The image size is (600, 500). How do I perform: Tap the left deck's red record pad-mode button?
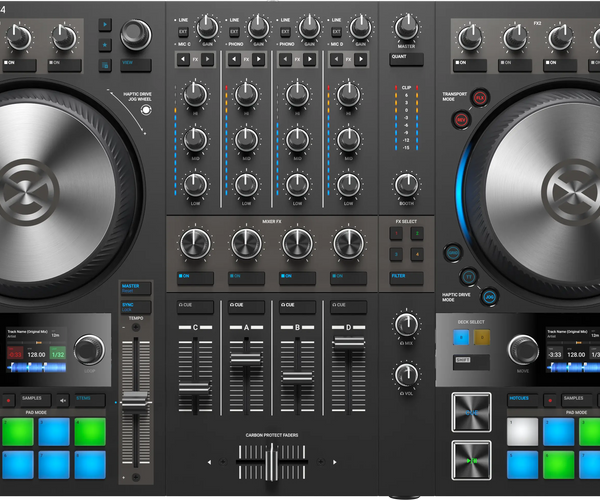(x=8, y=401)
